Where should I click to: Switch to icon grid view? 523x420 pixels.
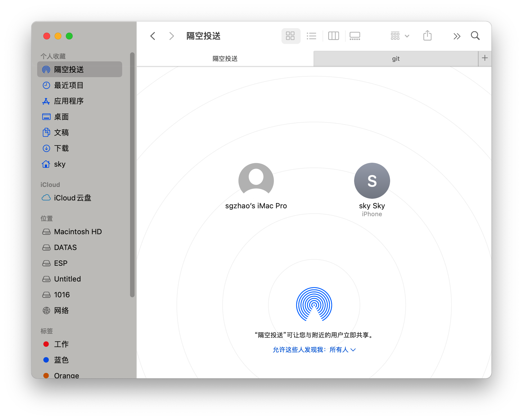tap(290, 36)
